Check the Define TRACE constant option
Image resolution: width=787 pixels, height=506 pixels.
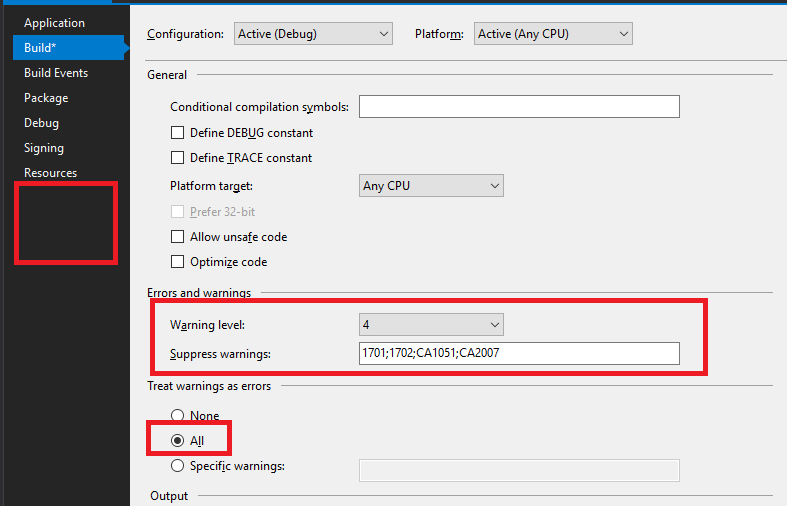click(x=178, y=158)
